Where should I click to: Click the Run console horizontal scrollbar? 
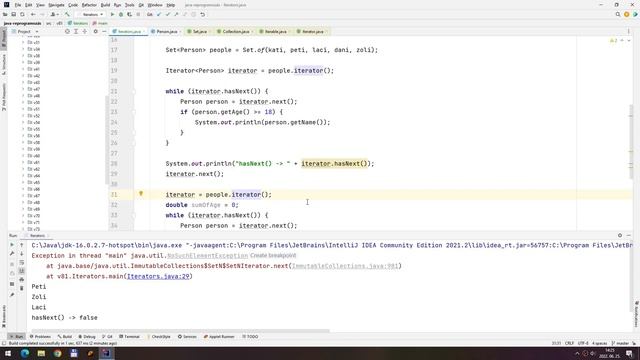180,331
